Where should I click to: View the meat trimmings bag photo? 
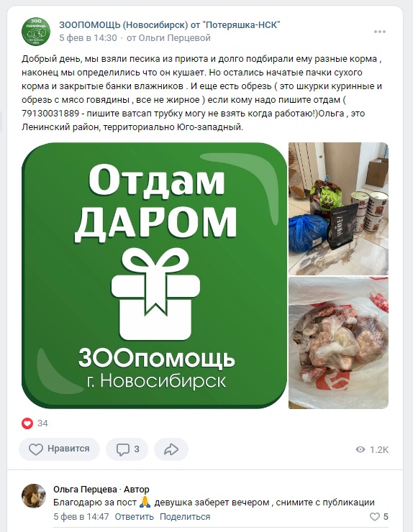tap(338, 343)
